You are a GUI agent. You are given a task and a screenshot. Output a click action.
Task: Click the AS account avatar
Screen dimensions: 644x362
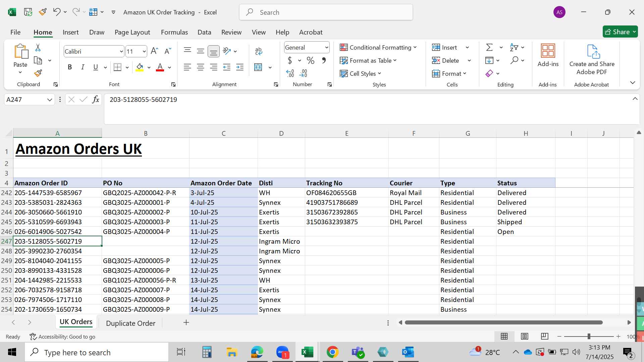click(559, 12)
